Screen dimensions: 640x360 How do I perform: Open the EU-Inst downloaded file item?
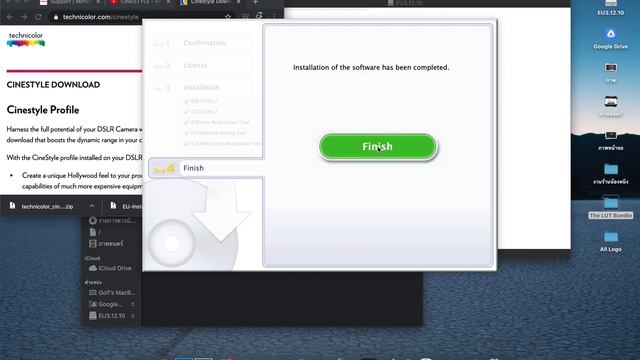pos(126,206)
